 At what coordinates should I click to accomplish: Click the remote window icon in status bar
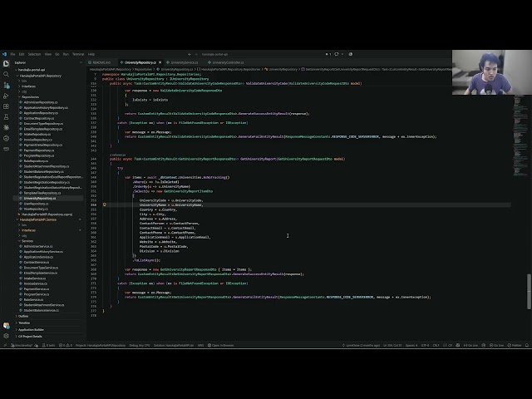[x=5, y=346]
